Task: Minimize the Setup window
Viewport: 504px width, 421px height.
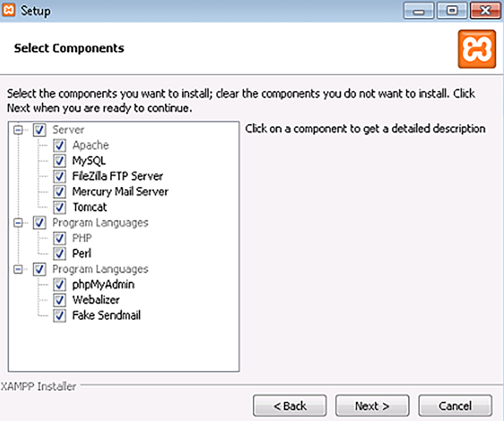Action: tap(419, 11)
